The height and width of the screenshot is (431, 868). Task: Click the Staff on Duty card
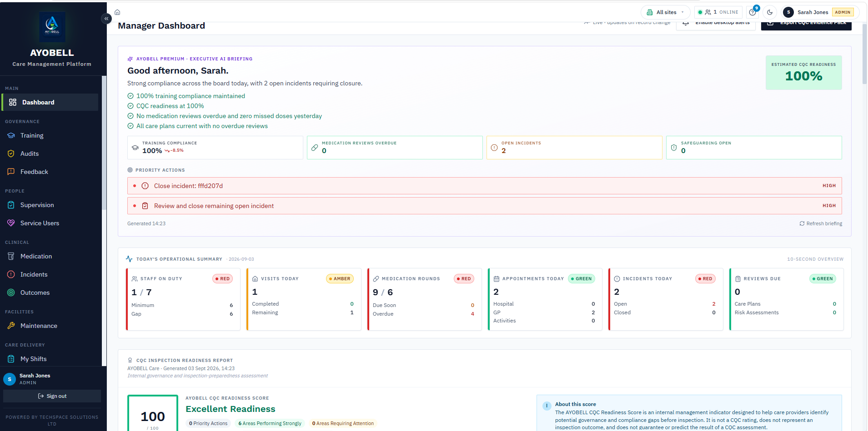pyautogui.click(x=183, y=299)
